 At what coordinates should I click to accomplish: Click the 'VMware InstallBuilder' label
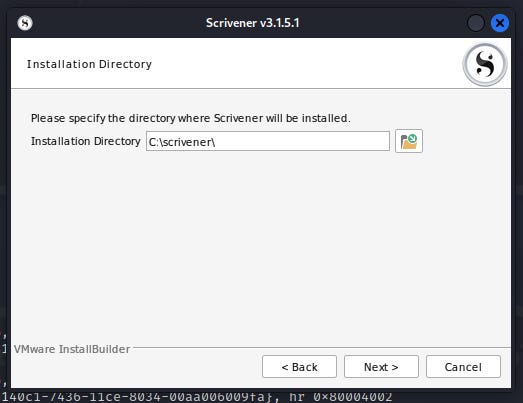click(72, 349)
